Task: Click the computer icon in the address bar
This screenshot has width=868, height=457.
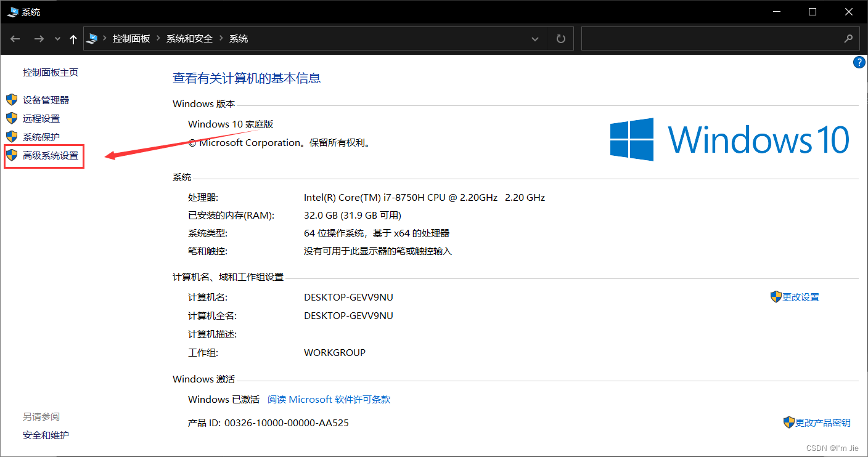Action: [x=92, y=38]
